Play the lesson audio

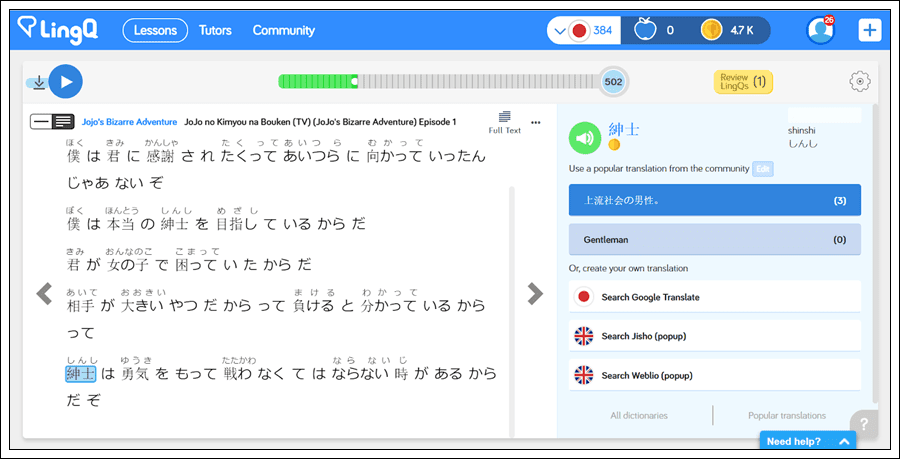65,81
